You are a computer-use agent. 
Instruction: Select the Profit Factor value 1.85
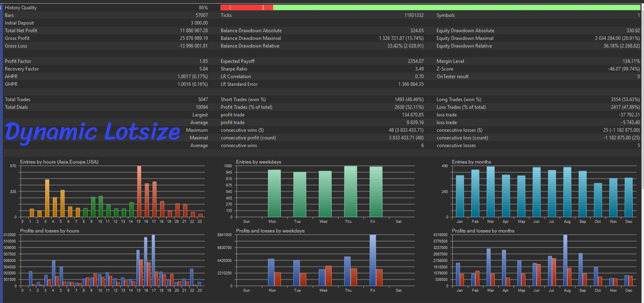[x=203, y=61]
